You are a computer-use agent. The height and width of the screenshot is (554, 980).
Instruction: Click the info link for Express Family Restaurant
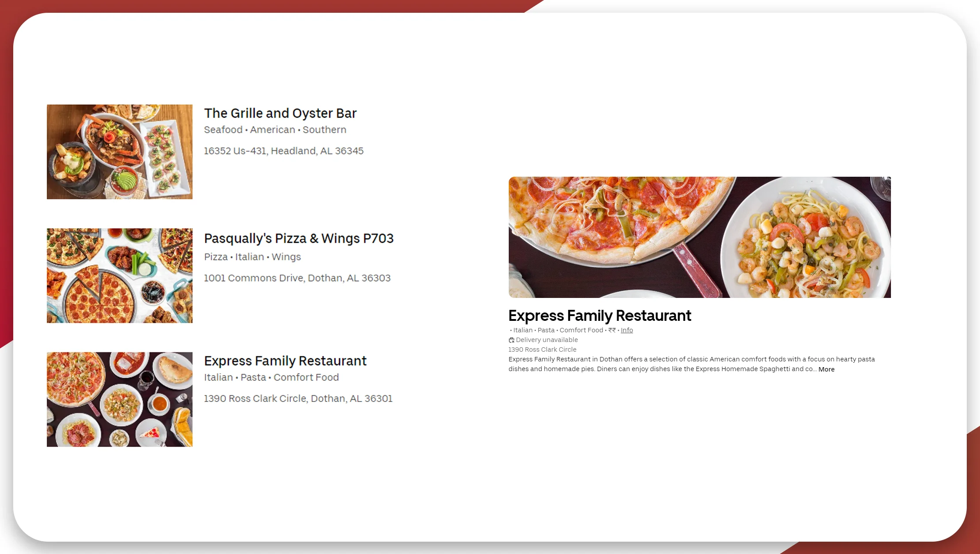click(626, 330)
